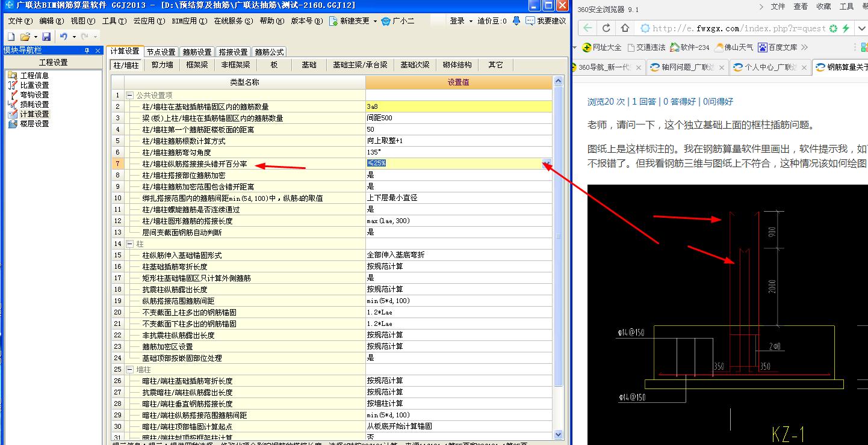Open the Undo history dropdown arrow
The image size is (868, 445).
pyautogui.click(x=73, y=37)
